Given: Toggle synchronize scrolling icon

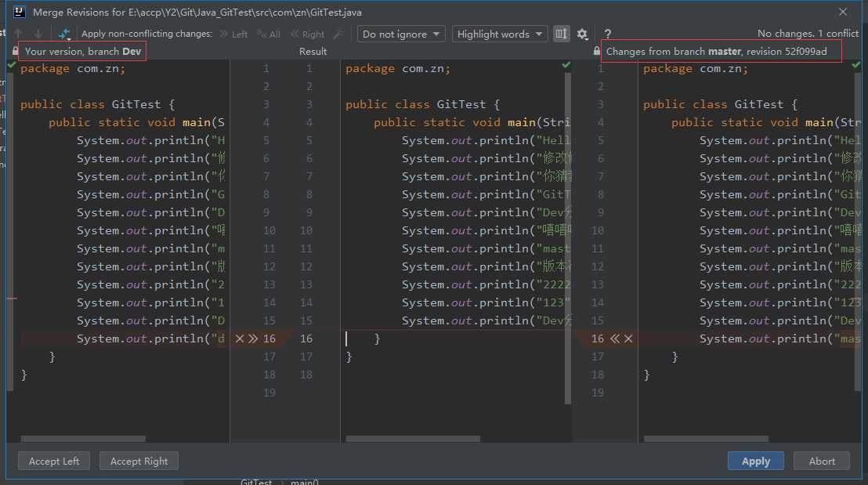Looking at the screenshot, I should pos(561,34).
